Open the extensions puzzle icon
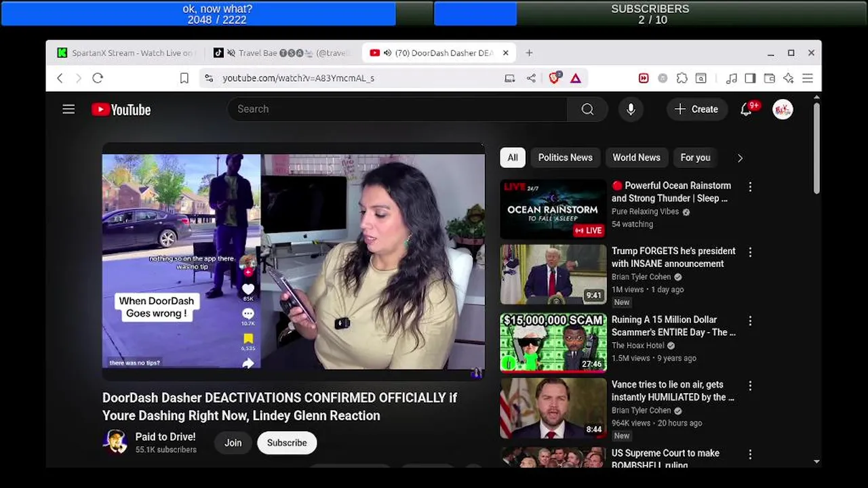This screenshot has width=868, height=488. [682, 78]
